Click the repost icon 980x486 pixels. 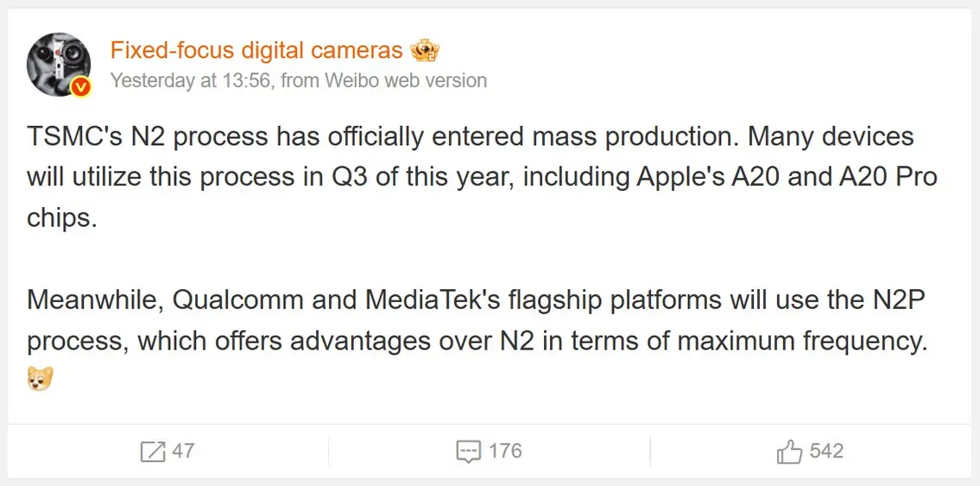pos(152,451)
